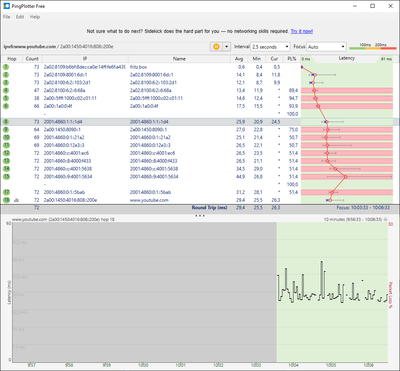This screenshot has width=400, height=371.
Task: Open the Interval combo box showing 2,5 seconds
Action: point(270,47)
